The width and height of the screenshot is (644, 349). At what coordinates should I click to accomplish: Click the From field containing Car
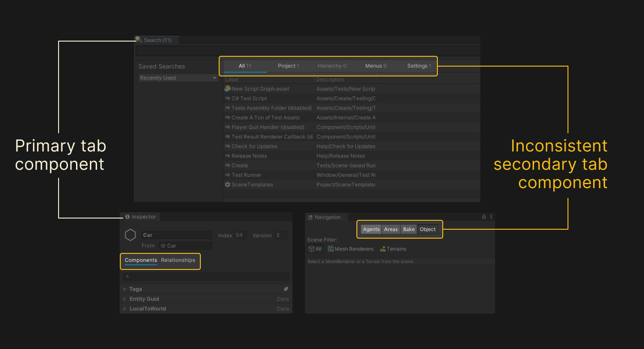[x=186, y=246]
